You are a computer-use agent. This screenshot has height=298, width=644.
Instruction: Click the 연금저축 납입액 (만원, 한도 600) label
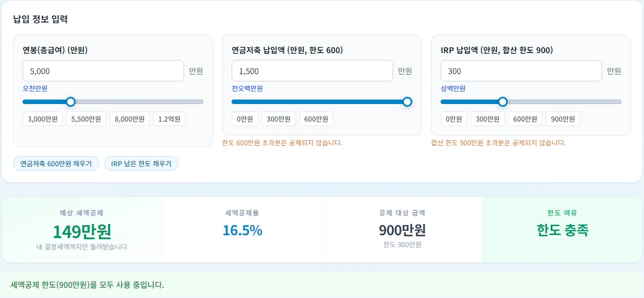click(287, 50)
